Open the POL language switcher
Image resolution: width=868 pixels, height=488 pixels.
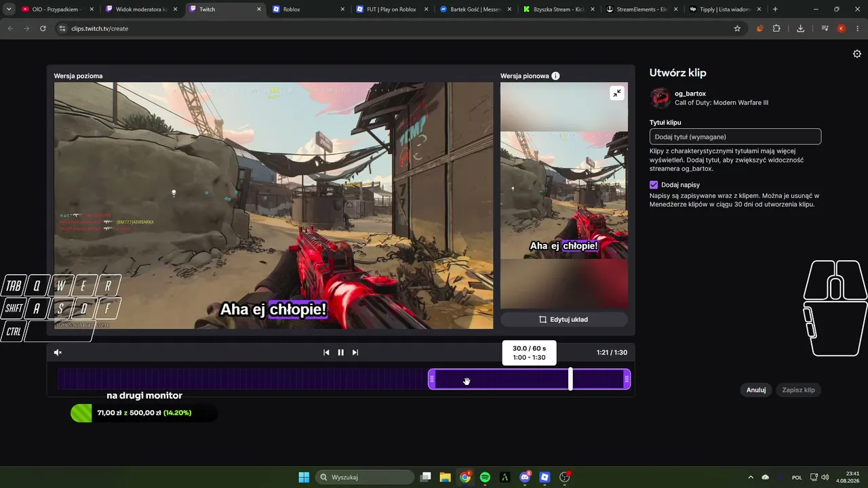pyautogui.click(x=797, y=477)
